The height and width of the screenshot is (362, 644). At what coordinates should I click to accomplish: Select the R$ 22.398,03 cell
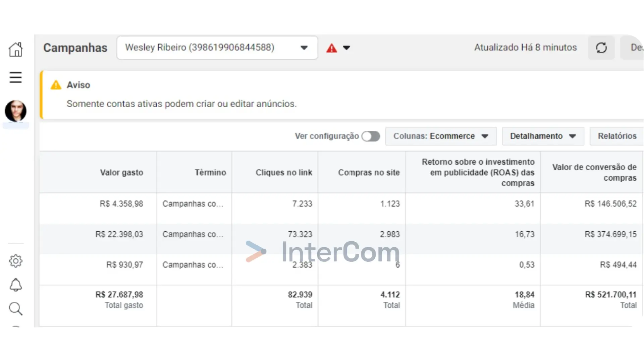(x=119, y=234)
